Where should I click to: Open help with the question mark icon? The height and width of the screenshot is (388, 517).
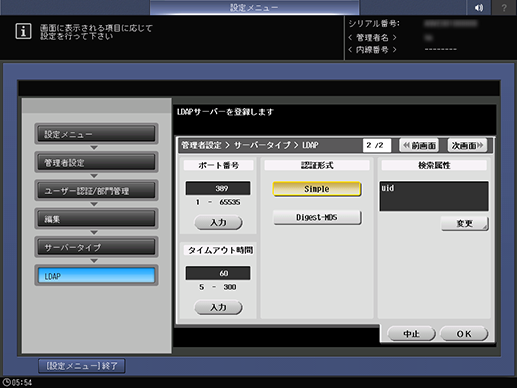504,7
